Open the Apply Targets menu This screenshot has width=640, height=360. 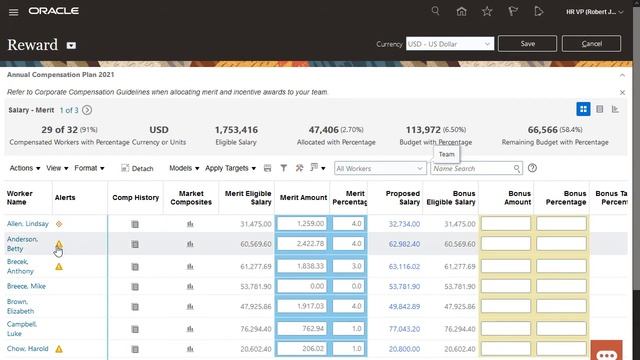(231, 168)
